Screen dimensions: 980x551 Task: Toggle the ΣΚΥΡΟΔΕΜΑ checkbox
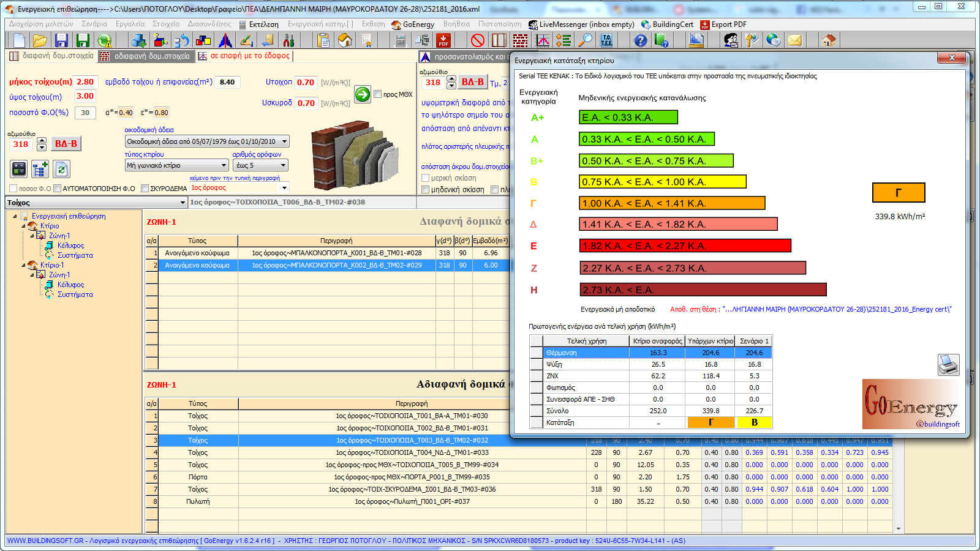[145, 189]
